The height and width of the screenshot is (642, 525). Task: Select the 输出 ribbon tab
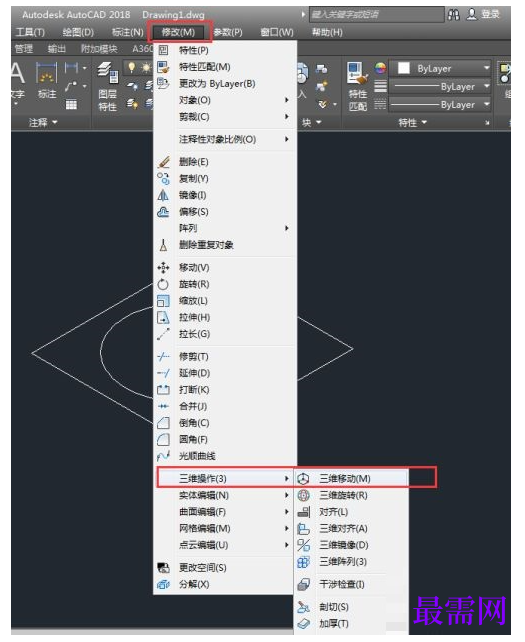pyautogui.click(x=57, y=49)
